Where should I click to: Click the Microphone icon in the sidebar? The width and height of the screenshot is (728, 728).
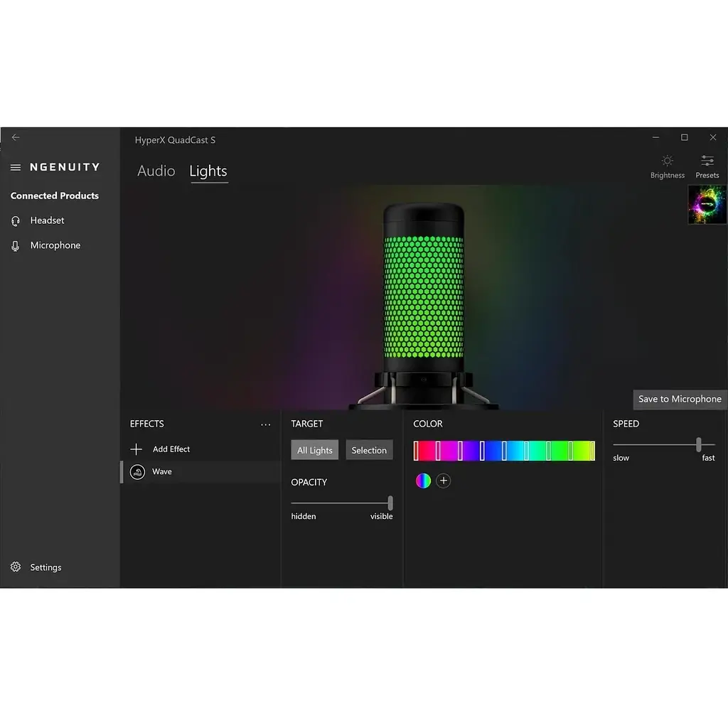[x=16, y=245]
